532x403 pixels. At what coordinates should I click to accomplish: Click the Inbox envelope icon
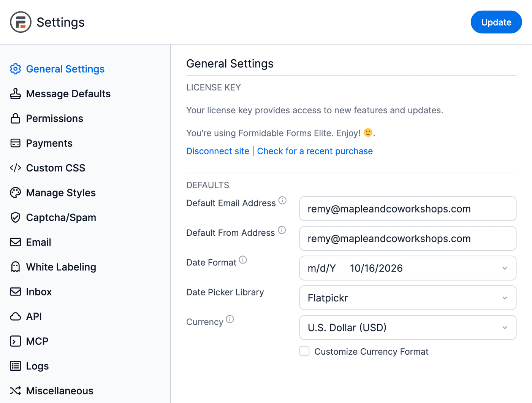tap(15, 292)
